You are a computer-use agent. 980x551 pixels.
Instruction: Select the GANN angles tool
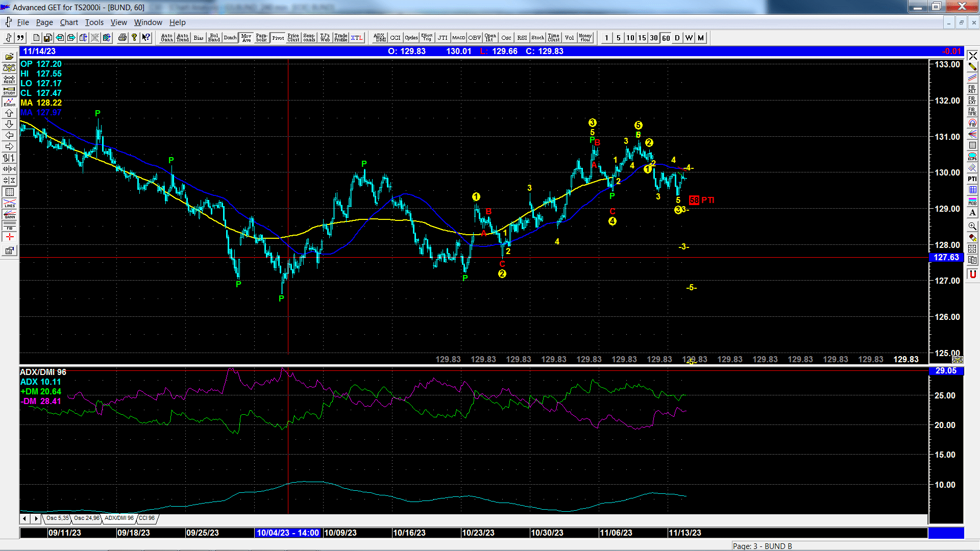point(9,214)
